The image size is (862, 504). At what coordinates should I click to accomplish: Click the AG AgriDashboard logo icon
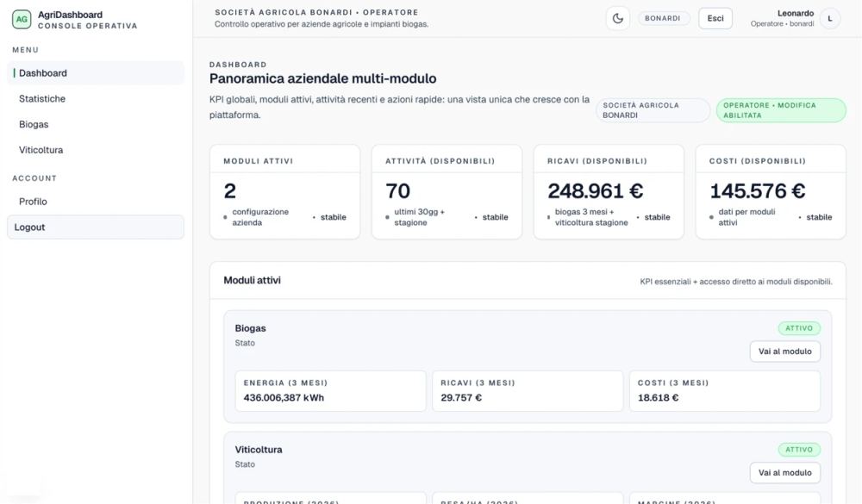tap(22, 19)
